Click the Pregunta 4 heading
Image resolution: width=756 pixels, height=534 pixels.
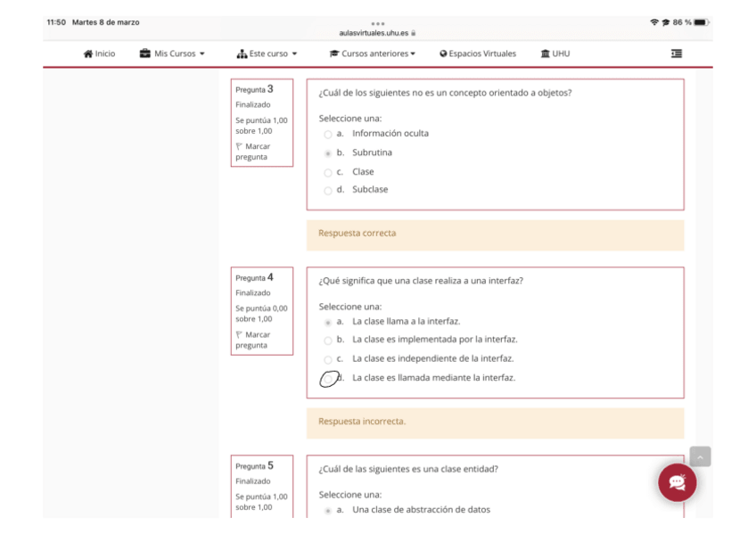click(x=254, y=277)
